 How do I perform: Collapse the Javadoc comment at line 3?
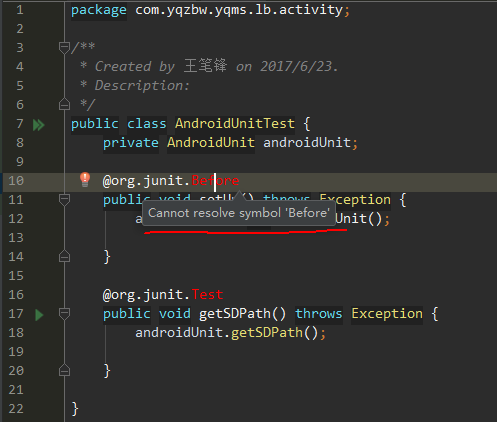tap(64, 47)
